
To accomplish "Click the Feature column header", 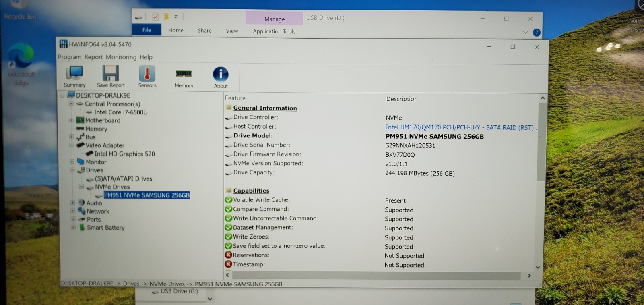I will click(235, 98).
